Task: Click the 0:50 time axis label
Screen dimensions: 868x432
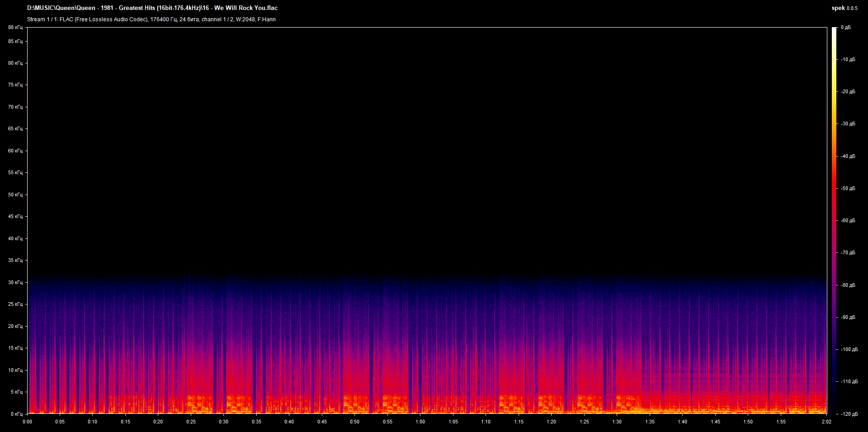Action: (355, 422)
